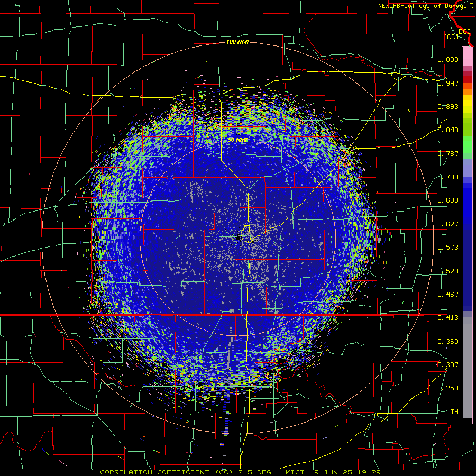The width and height of the screenshot is (476, 476).
Task: Pick the red segment of the color bar
Action: [x=467, y=79]
